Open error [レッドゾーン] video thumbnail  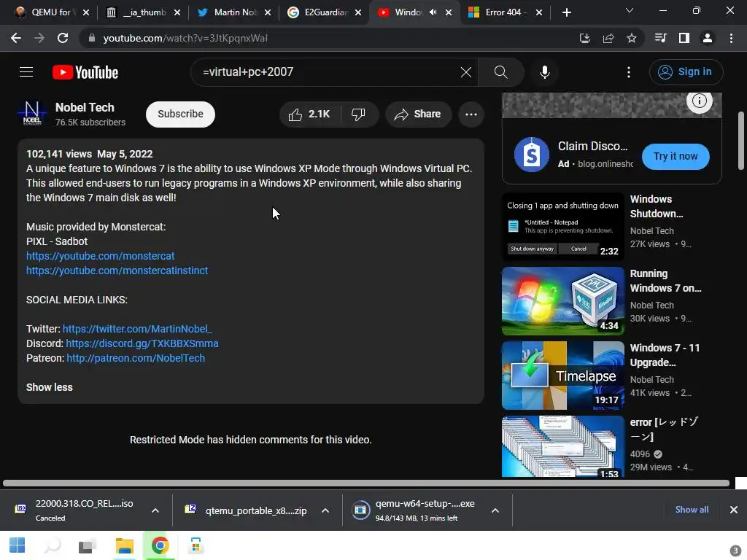click(562, 446)
